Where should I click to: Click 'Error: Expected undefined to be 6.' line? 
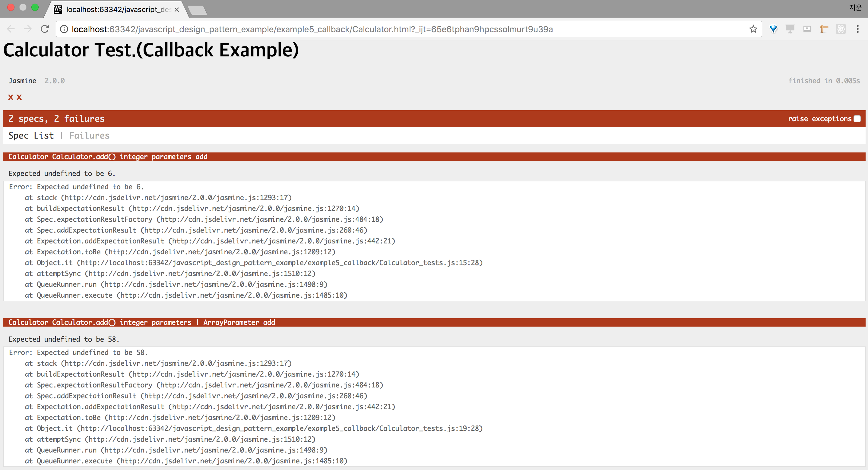tap(77, 187)
